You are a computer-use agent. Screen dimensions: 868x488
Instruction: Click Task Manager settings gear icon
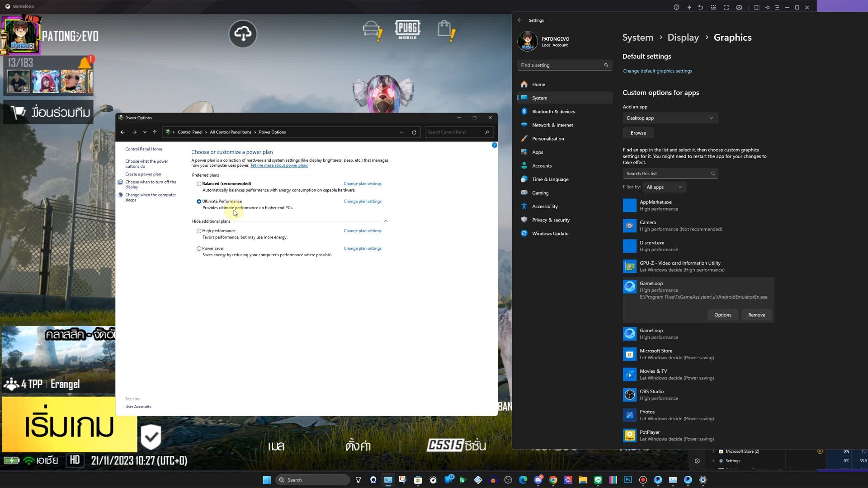(697, 461)
